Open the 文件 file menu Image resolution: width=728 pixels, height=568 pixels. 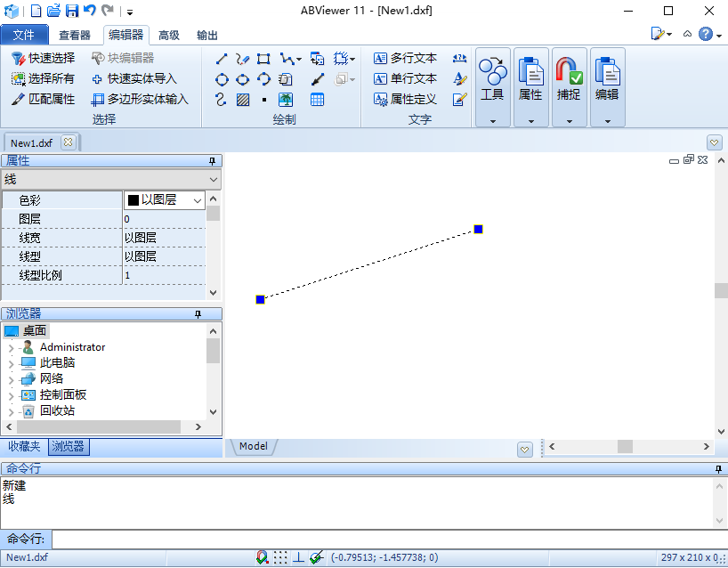click(24, 36)
